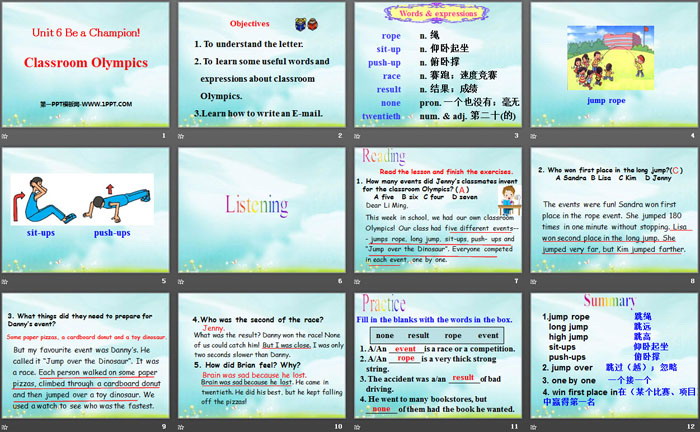Screen dimensions: 700x432
Task: Click the animation star icon under slide 4
Action: click(x=533, y=136)
